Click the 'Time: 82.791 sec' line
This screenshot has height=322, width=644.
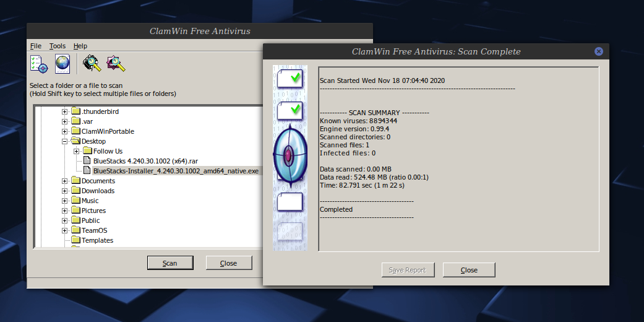click(362, 186)
